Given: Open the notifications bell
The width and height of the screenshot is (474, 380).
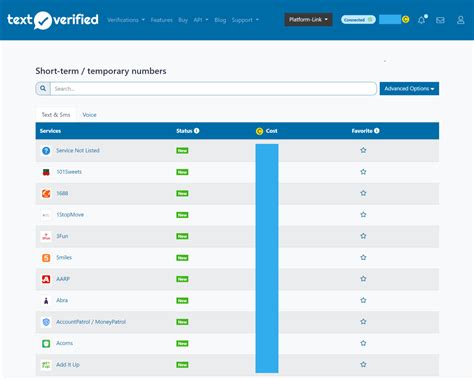Looking at the screenshot, I should (422, 20).
